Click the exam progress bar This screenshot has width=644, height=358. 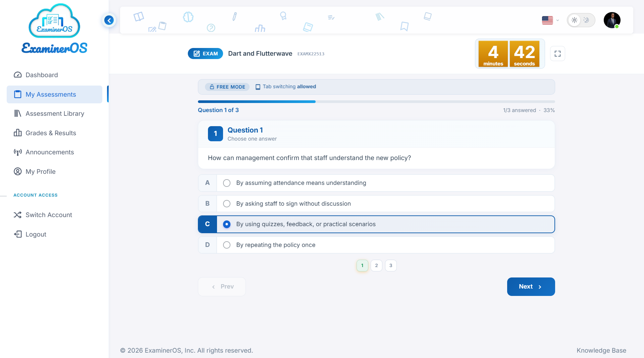point(376,102)
